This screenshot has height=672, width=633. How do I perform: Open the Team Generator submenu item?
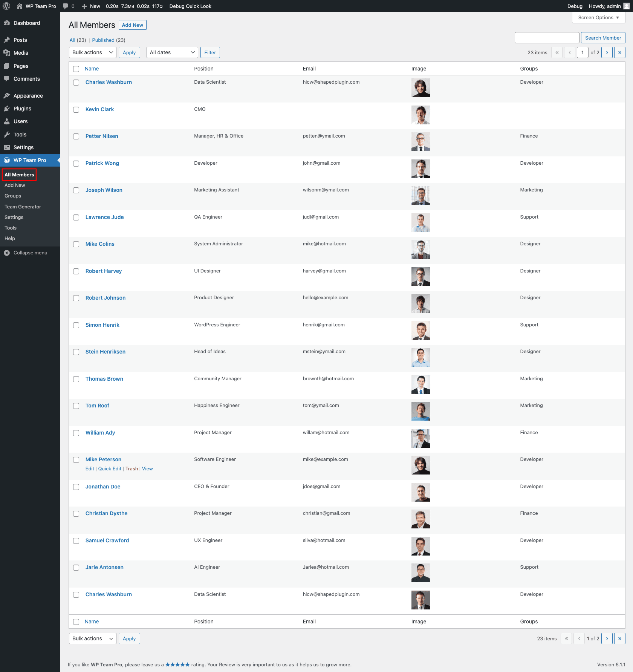coord(23,207)
